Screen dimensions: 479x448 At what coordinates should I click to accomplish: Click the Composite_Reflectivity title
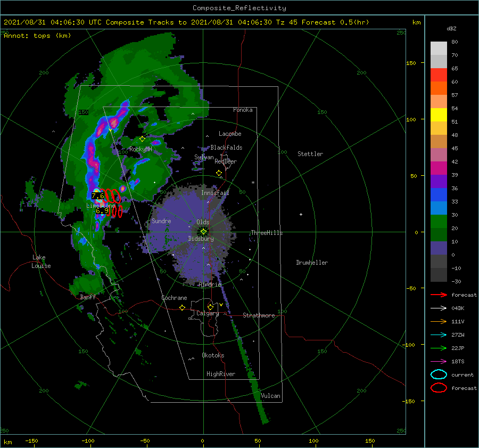click(x=239, y=8)
